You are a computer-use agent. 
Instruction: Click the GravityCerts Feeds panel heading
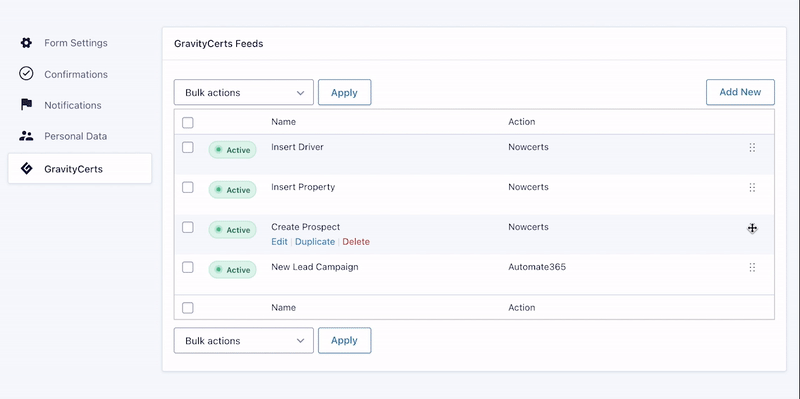point(218,43)
